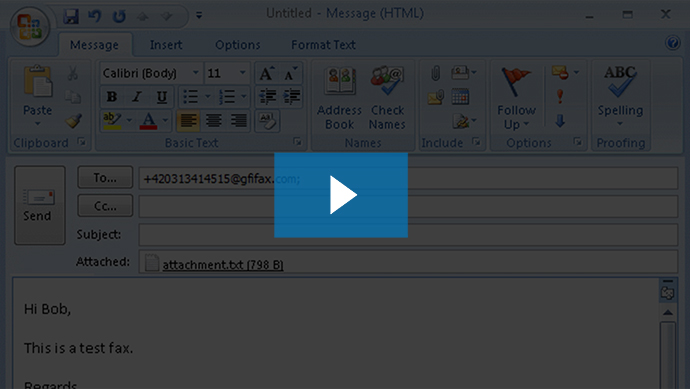The width and height of the screenshot is (690, 389).
Task: Click into the Subject field
Action: click(x=408, y=235)
